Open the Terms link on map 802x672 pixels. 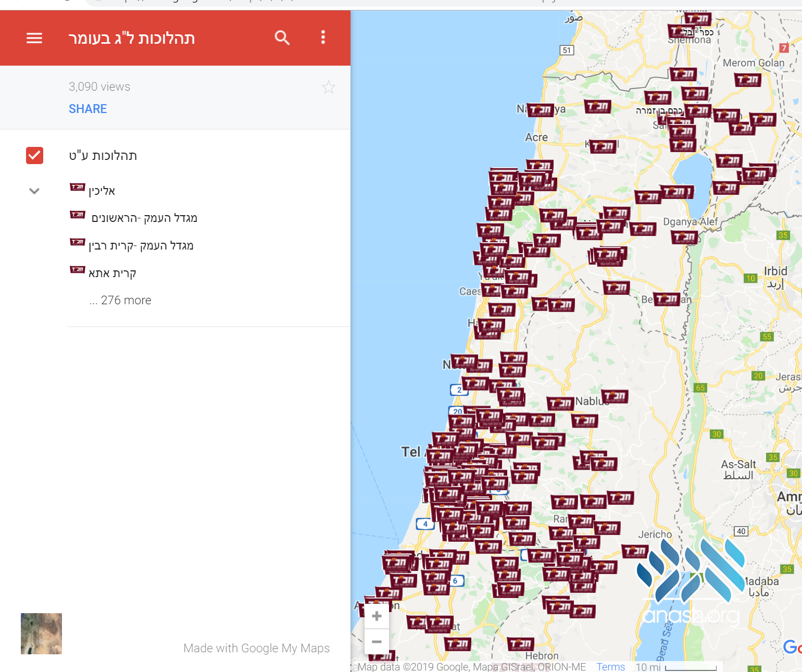pyautogui.click(x=610, y=667)
